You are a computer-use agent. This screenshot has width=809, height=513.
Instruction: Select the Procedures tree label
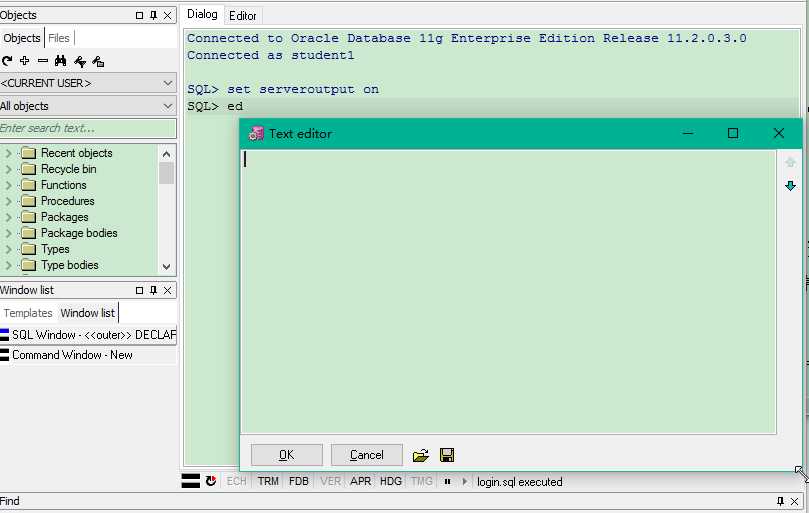pos(68,201)
